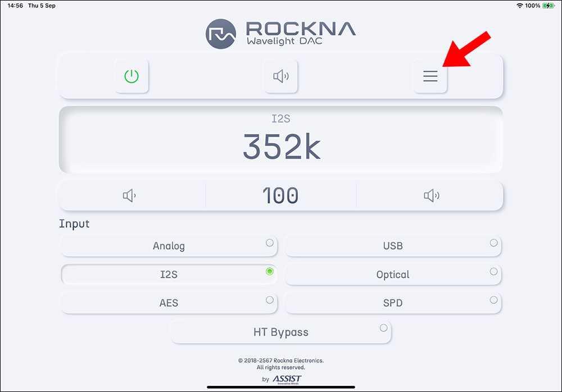Tap the 14:56 clock in status bar

tap(15, 6)
